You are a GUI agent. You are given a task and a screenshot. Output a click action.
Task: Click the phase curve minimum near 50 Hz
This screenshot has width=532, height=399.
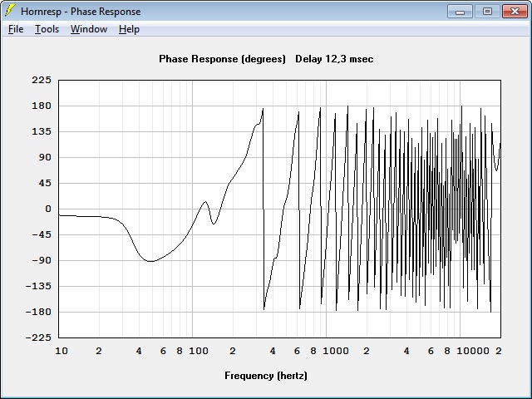tap(150, 261)
